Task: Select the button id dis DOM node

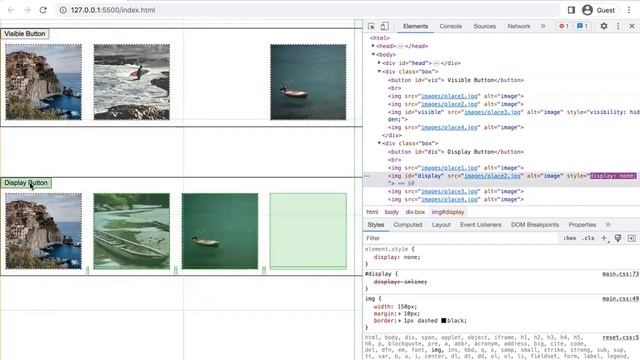Action: click(456, 152)
